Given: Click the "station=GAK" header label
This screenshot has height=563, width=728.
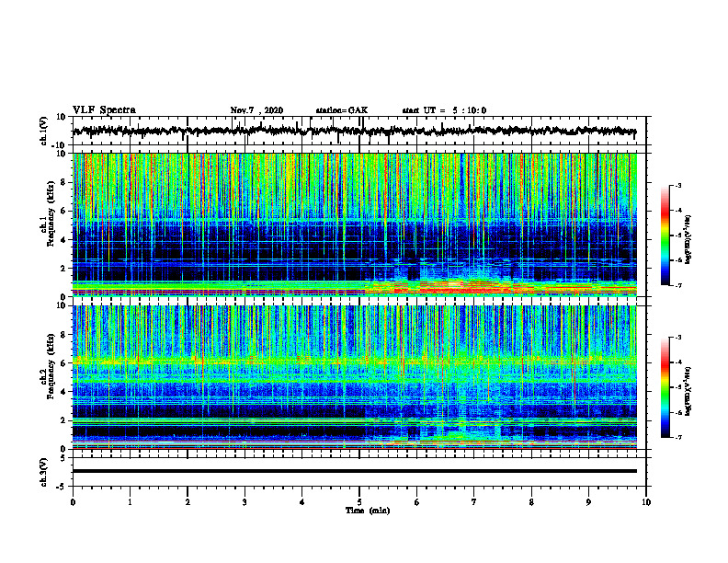Looking at the screenshot, I should 342,110.
